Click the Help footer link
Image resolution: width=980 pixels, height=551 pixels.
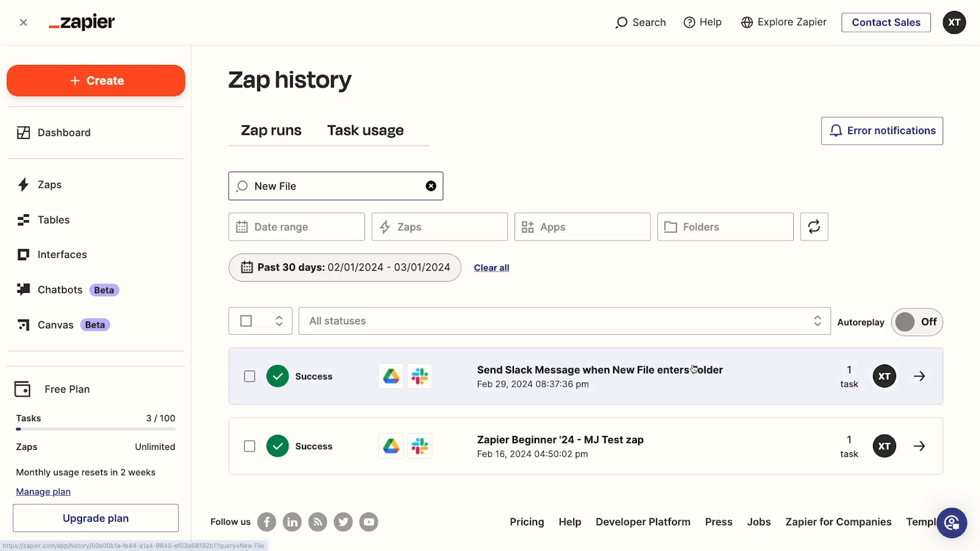(x=570, y=522)
